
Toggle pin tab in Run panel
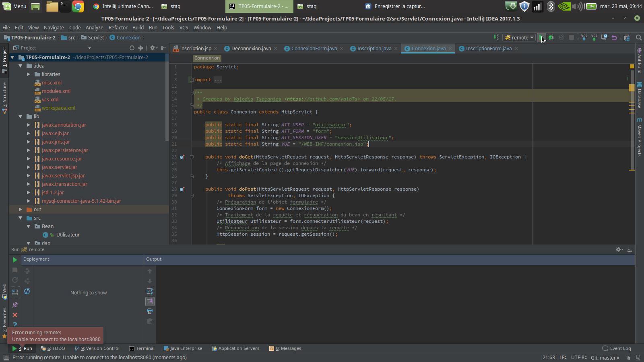tap(15, 305)
